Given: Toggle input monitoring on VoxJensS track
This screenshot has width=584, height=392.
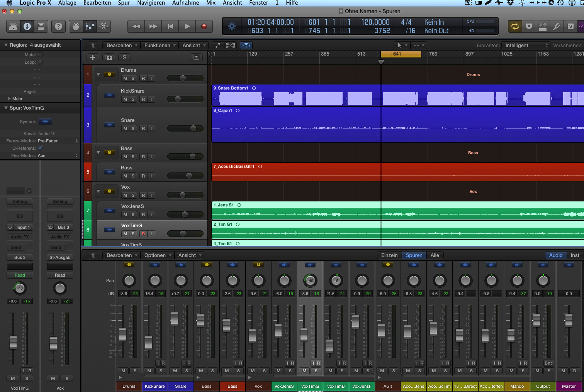Looking at the screenshot, I should point(151,215).
